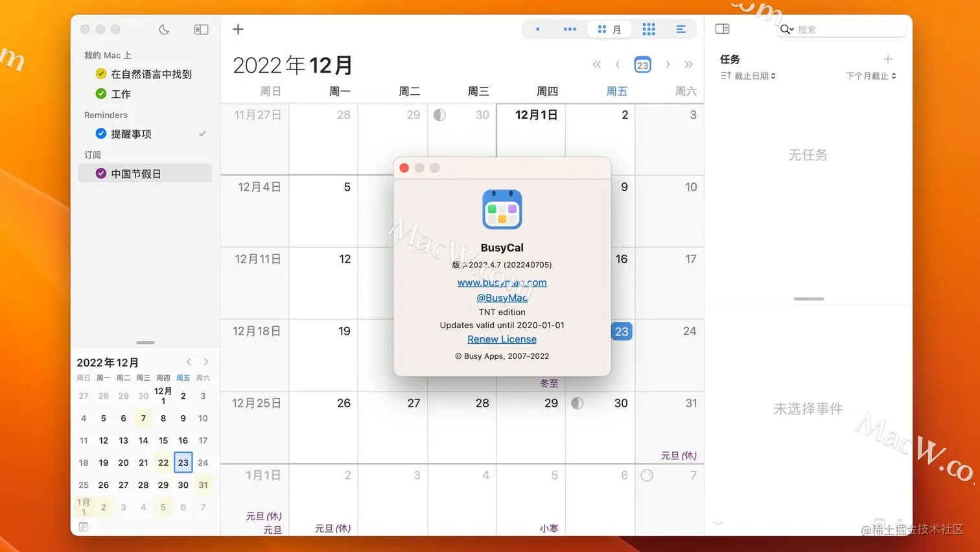Screen dimensions: 980x552
Task: Toggle dark mode moon icon
Action: pos(164,29)
